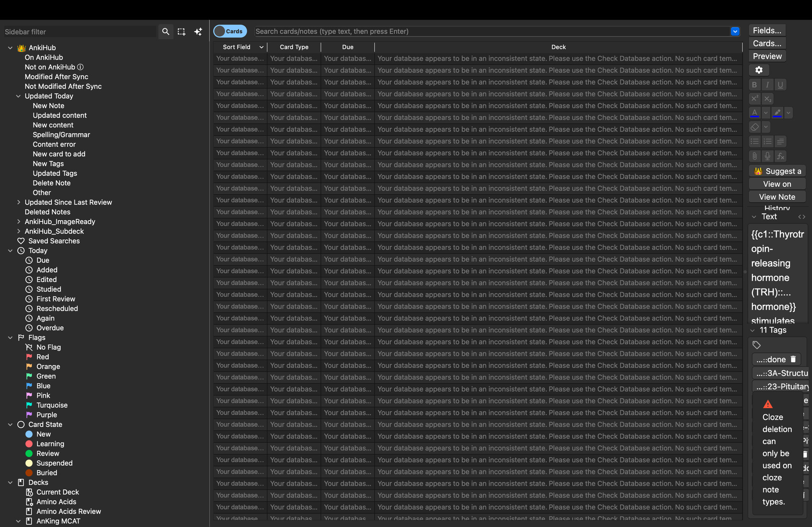The height and width of the screenshot is (527, 812).
Task: Open the search history dropdown
Action: [735, 31]
